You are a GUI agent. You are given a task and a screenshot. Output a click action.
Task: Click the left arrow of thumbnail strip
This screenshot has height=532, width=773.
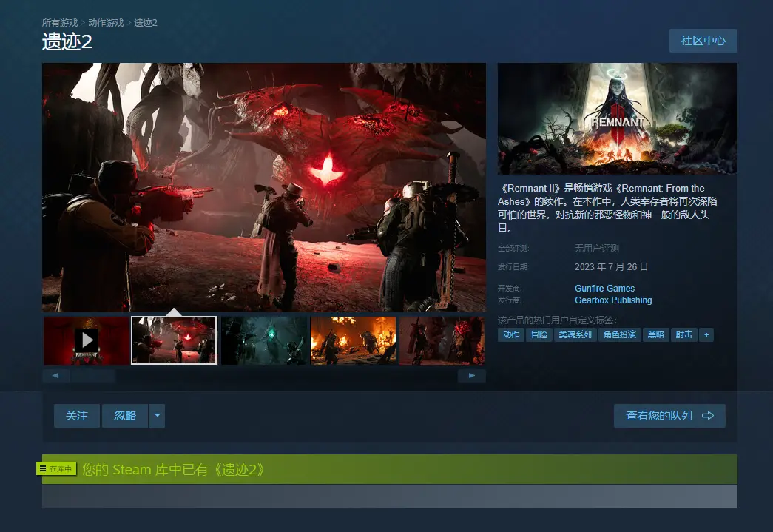pos(55,376)
